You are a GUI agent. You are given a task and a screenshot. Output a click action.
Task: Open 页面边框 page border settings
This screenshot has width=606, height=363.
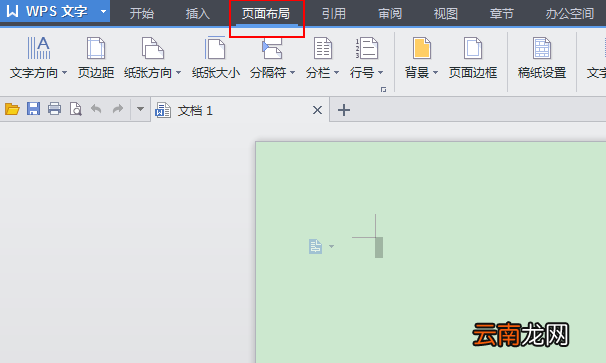click(x=473, y=58)
